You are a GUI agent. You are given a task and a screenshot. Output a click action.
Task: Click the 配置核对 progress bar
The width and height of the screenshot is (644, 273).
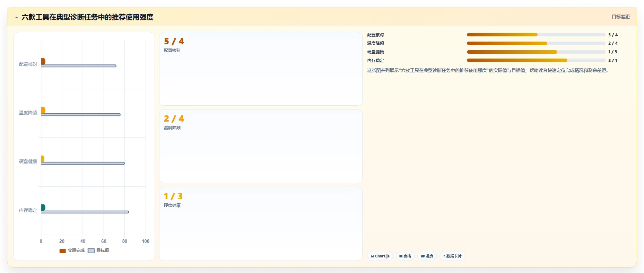click(x=536, y=35)
